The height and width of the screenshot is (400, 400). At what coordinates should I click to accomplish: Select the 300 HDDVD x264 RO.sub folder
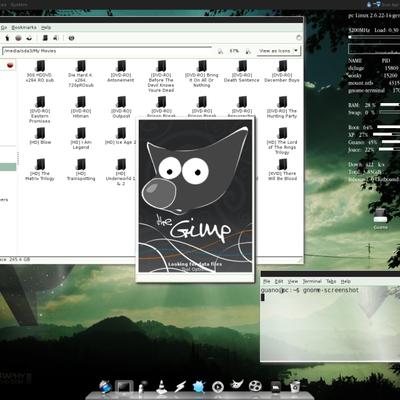40,71
